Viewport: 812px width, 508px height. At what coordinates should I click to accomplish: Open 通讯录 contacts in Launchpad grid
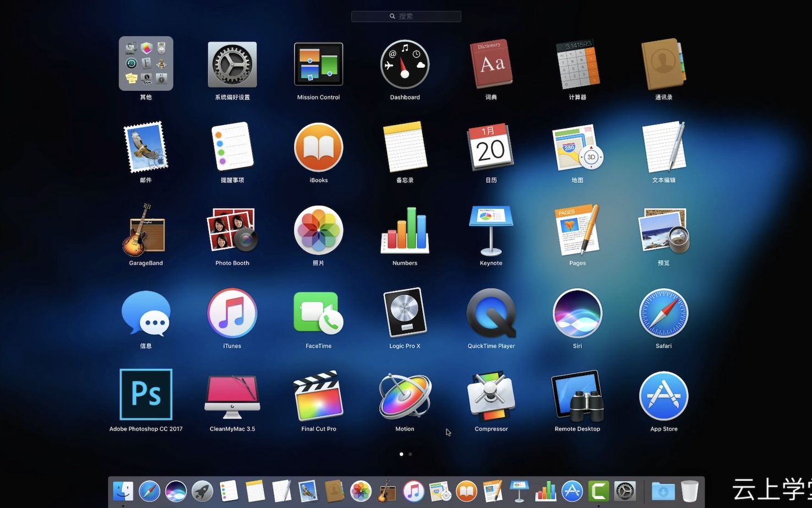tap(664, 64)
